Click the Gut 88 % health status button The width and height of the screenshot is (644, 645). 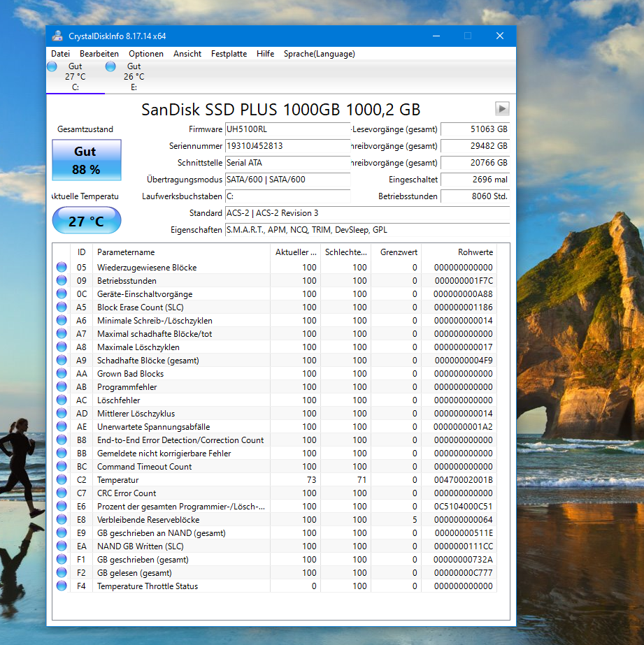[x=87, y=160]
